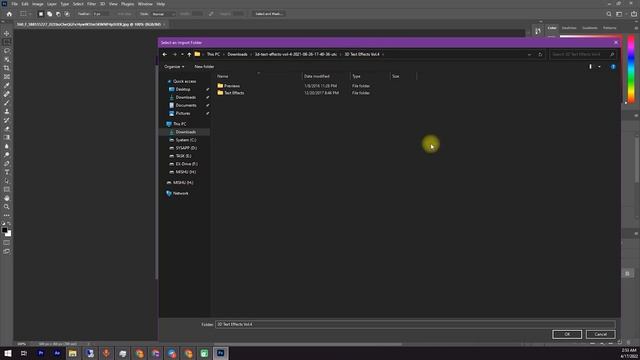The image size is (640, 360).
Task: Select the Text Effects folder
Action: click(234, 93)
